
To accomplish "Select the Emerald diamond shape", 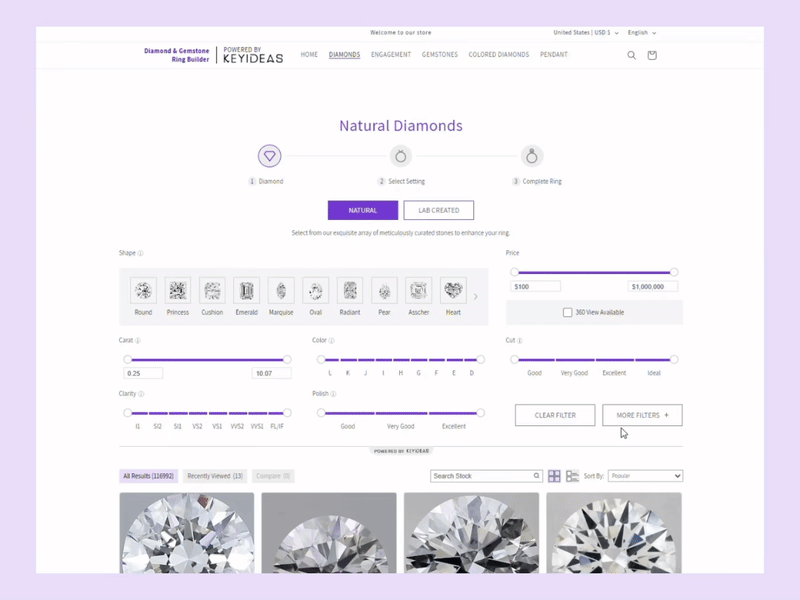I will coord(246,297).
